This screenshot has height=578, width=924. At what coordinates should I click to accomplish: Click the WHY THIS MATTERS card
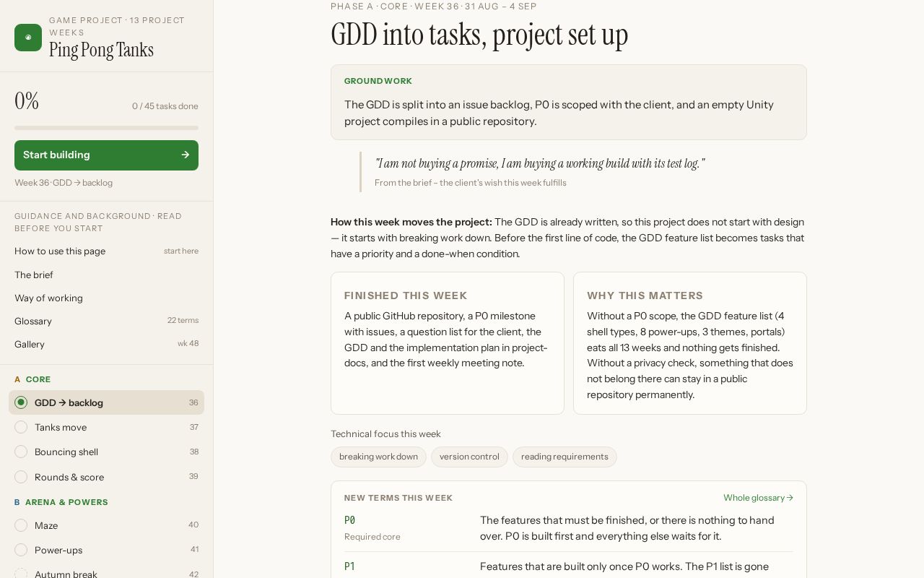(690, 343)
